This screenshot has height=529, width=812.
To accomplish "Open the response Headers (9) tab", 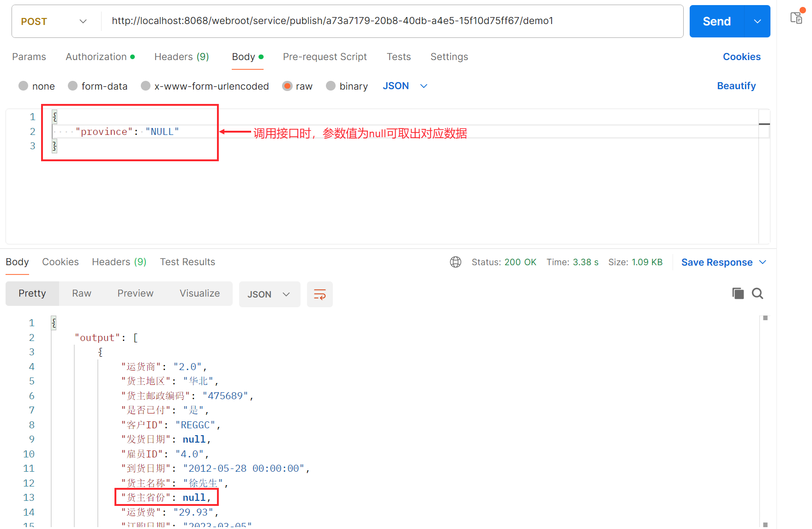I will coord(119,262).
